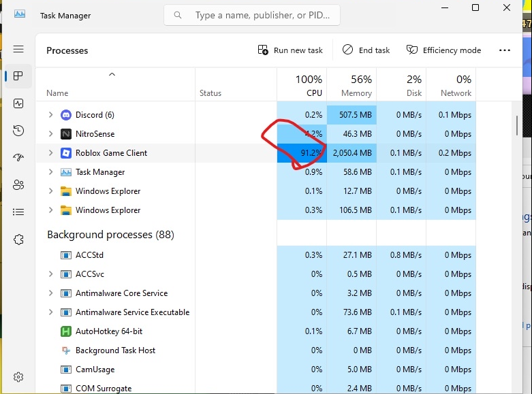Image resolution: width=532 pixels, height=394 pixels.
Task: Click NitroSense memory value 46.3 MB
Action: tap(357, 134)
